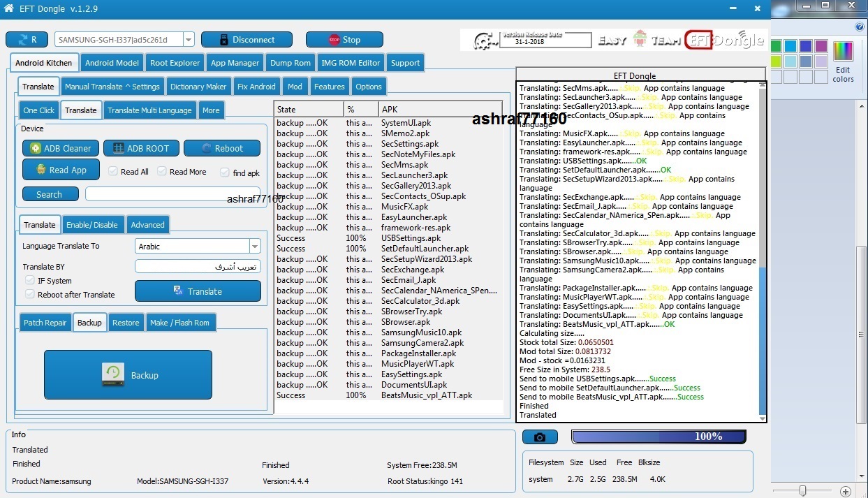
Task: Start translation with the large Translate button
Action: tap(198, 291)
